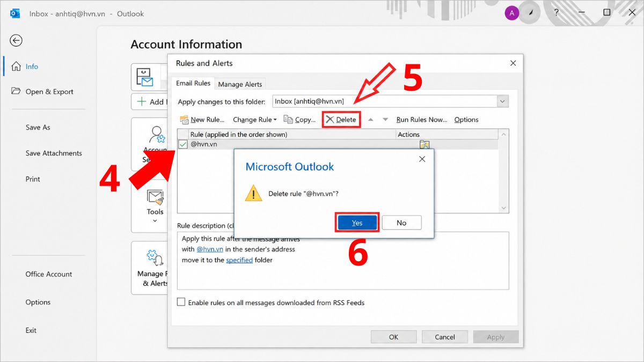644x362 pixels.
Task: Click the Rule column header
Action: (292, 135)
